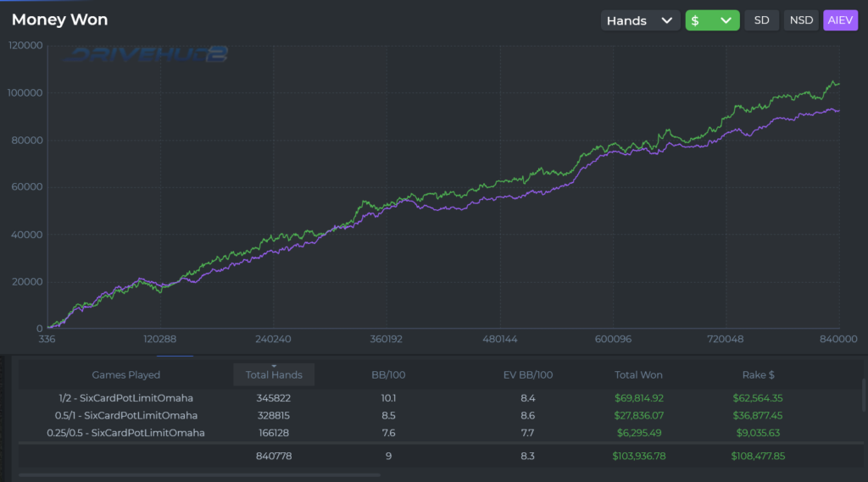Open the Hands x-axis dropdown
Viewport: 868px width, 482px height.
coord(640,20)
